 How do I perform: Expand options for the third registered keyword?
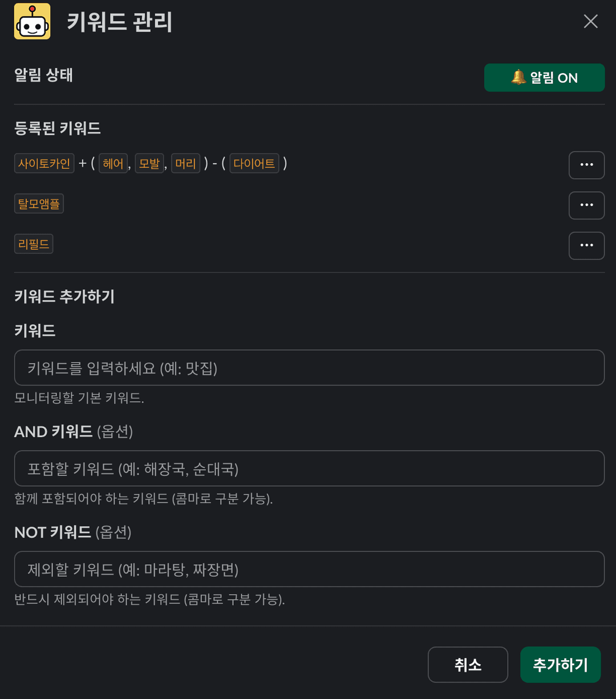pos(586,245)
